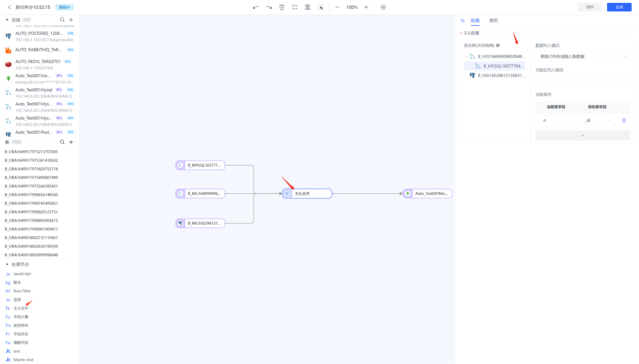Add a new table with plus icon
Image resolution: width=639 pixels, height=364 pixels.
click(x=71, y=142)
